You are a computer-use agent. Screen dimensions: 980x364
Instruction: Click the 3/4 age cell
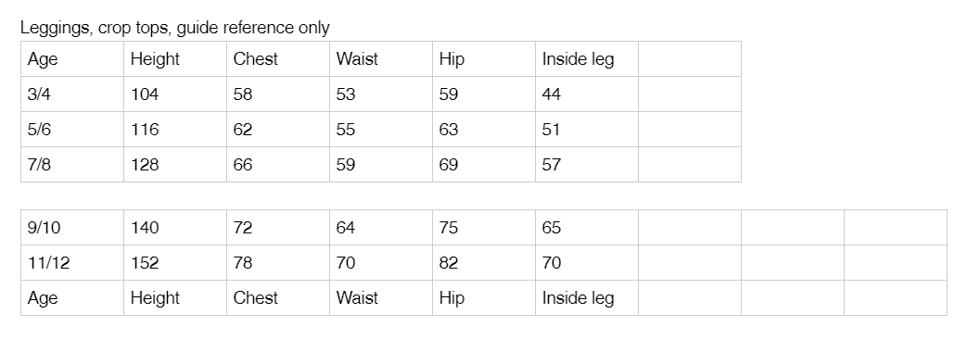[72, 94]
